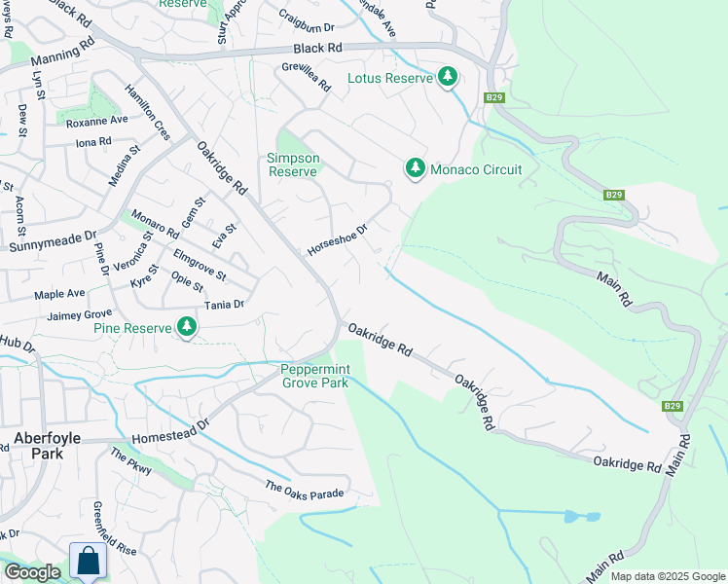Select the Peppermint Grove Park label

point(315,376)
